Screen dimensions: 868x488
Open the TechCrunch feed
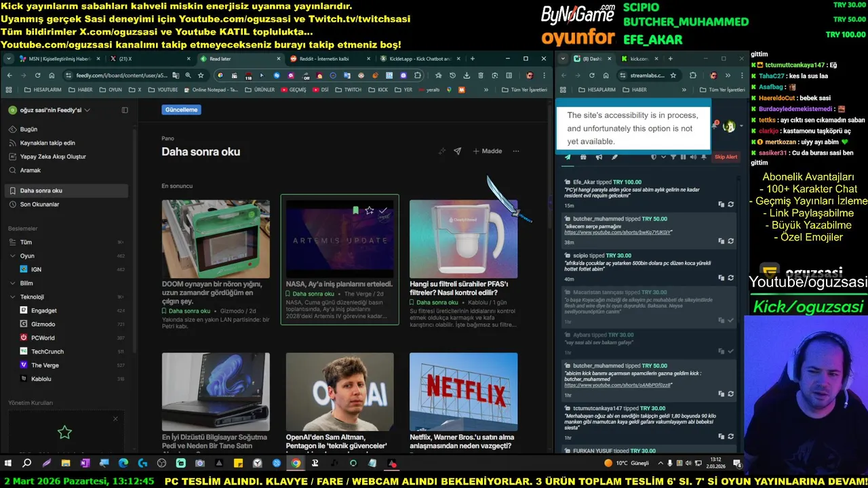click(47, 351)
